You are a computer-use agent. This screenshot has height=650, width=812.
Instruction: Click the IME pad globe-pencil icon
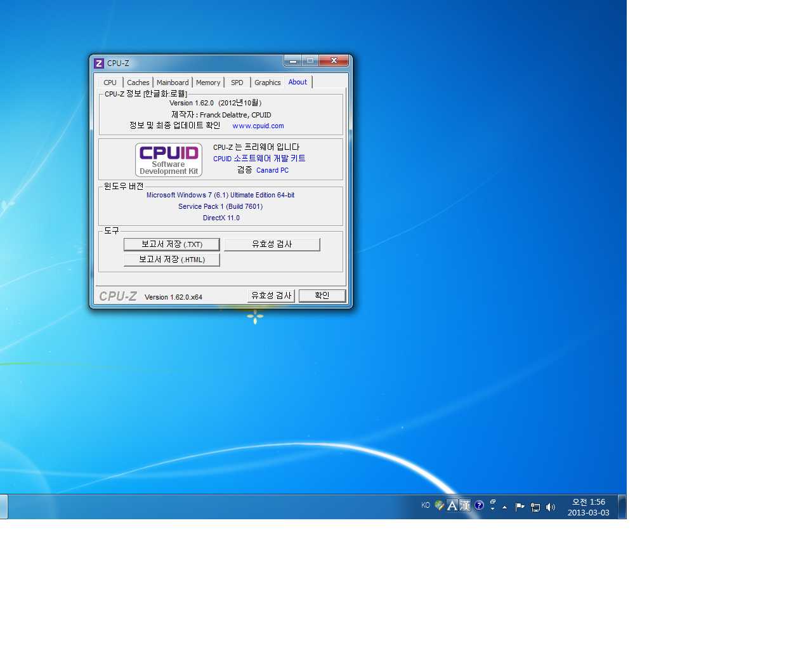coord(439,505)
